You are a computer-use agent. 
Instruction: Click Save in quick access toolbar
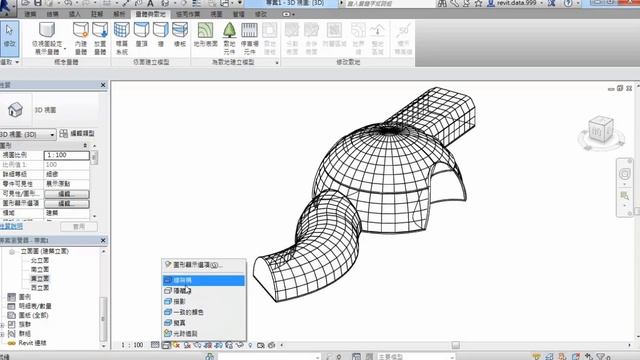(x=38, y=3)
